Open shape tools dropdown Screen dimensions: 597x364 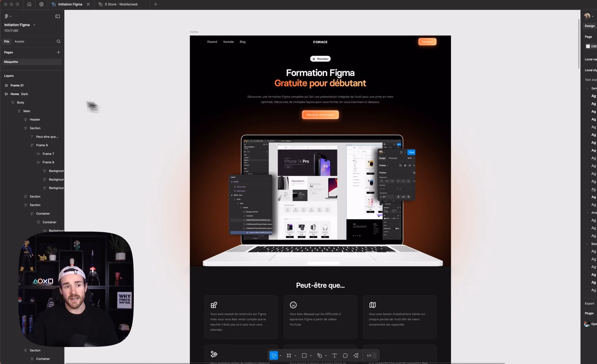pyautogui.click(x=311, y=356)
